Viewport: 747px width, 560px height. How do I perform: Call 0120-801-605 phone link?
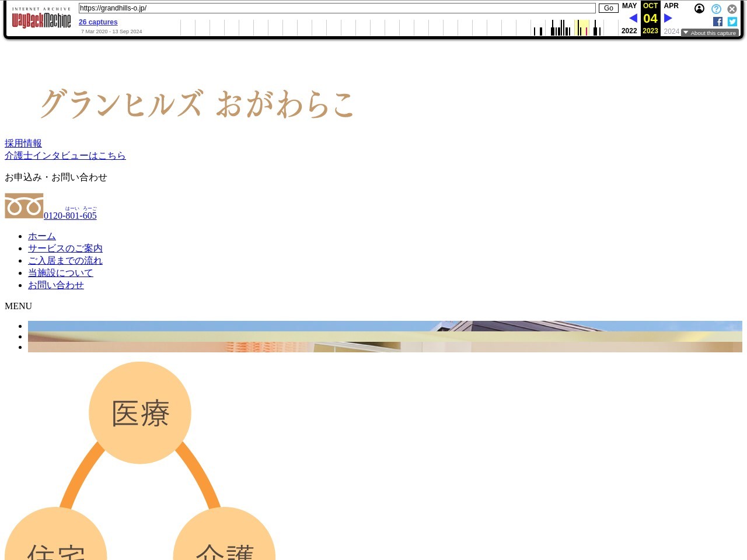[70, 215]
